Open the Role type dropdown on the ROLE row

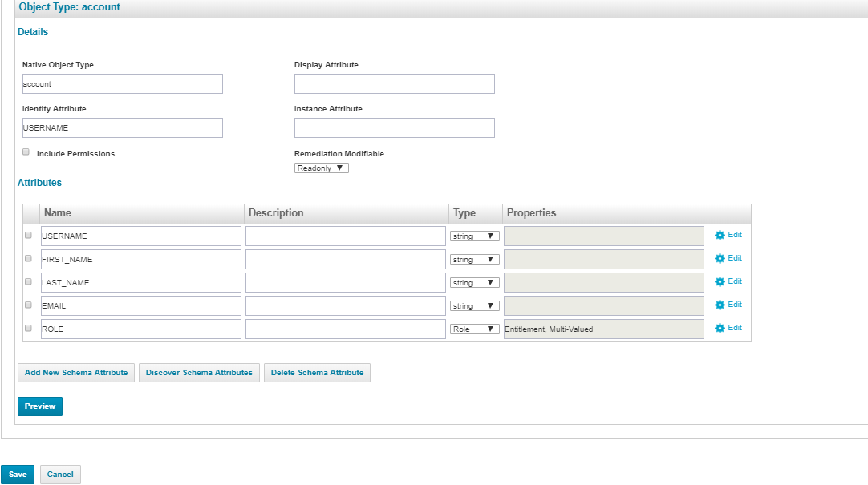474,328
